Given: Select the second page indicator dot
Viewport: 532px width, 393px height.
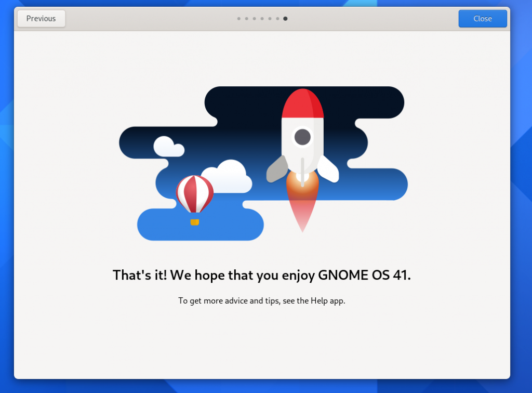Looking at the screenshot, I should [x=247, y=19].
